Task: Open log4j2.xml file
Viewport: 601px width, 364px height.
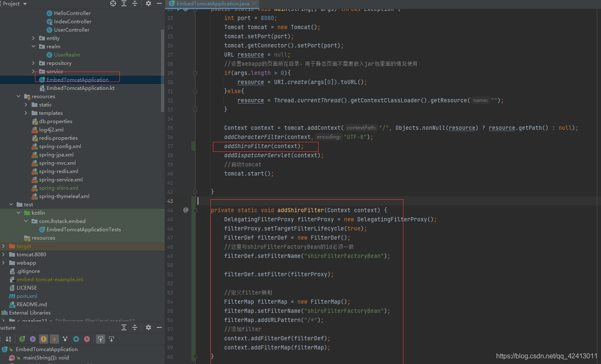Action: (x=51, y=130)
